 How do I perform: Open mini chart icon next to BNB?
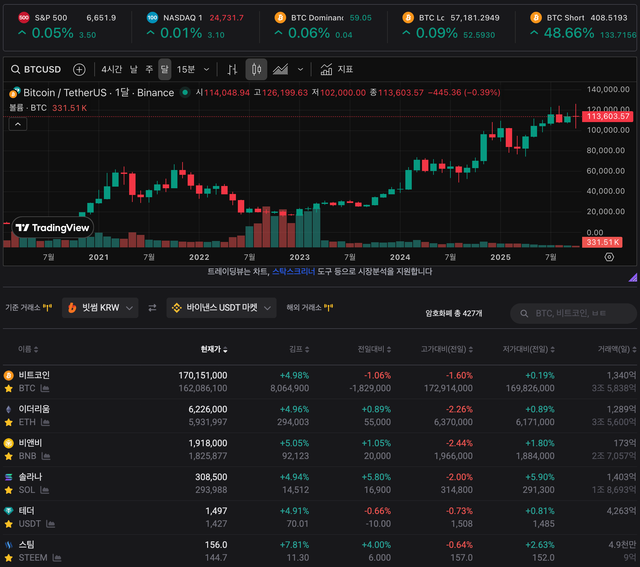[x=46, y=456]
